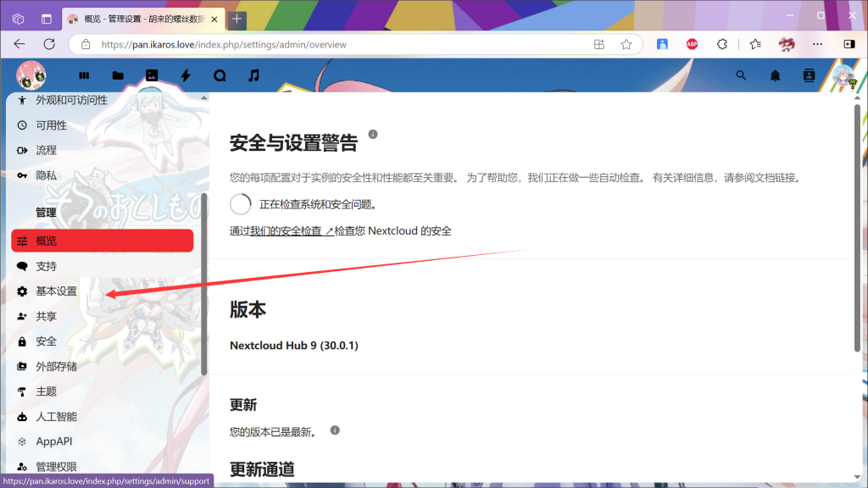
Task: Click Nextcloud Hub 9 (30.0.1) text
Action: (294, 346)
